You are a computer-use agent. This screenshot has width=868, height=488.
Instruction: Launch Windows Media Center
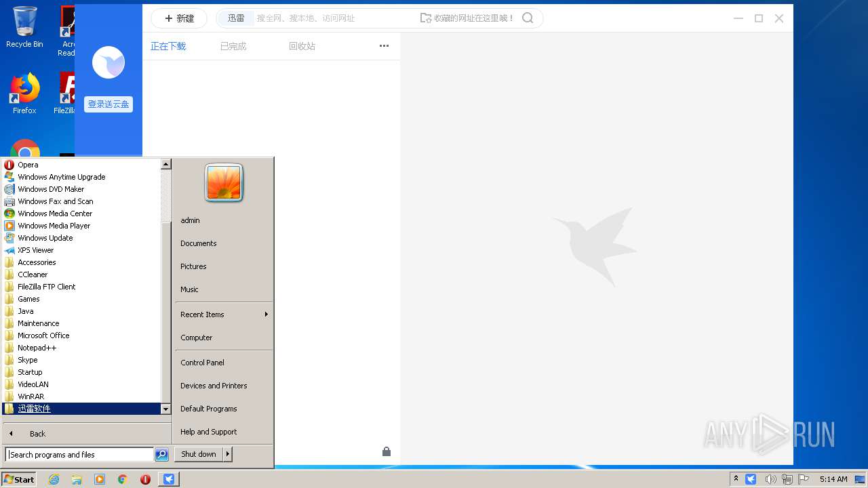(81, 213)
